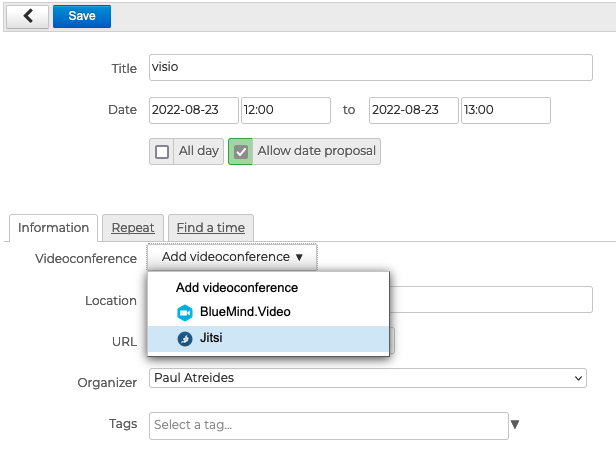Click the start date field
The width and height of the screenshot is (616, 451).
(x=193, y=110)
